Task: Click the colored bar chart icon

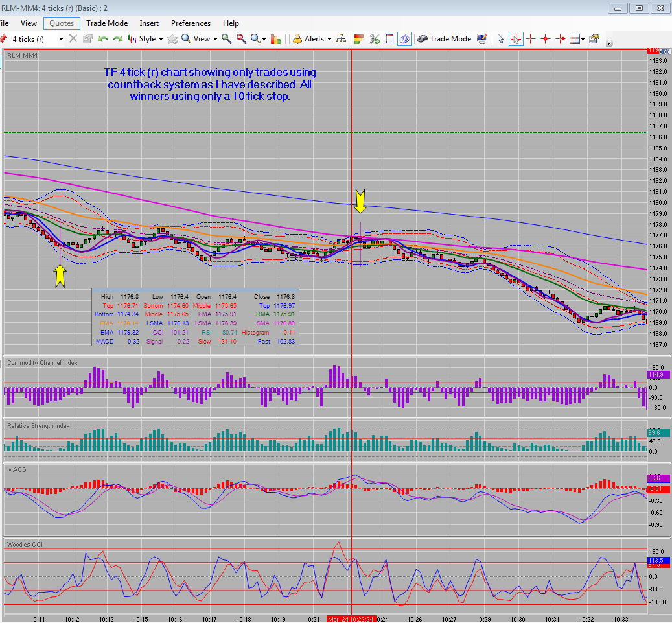Action: pyautogui.click(x=276, y=39)
